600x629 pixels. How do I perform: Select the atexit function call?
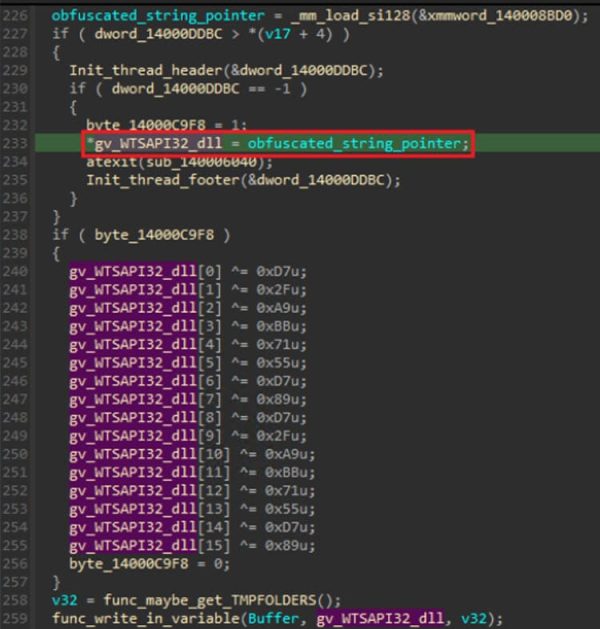click(x=110, y=162)
